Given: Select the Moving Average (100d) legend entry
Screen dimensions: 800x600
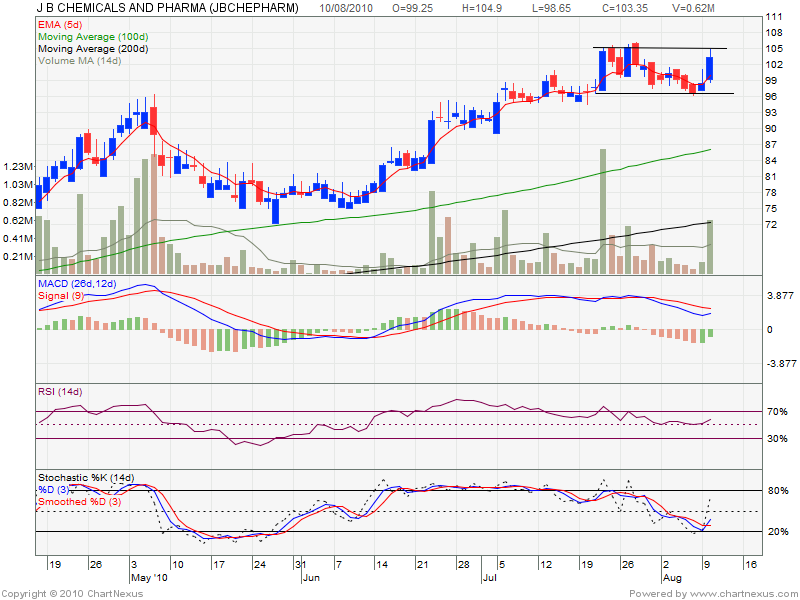Looking at the screenshot, I should tap(92, 35).
